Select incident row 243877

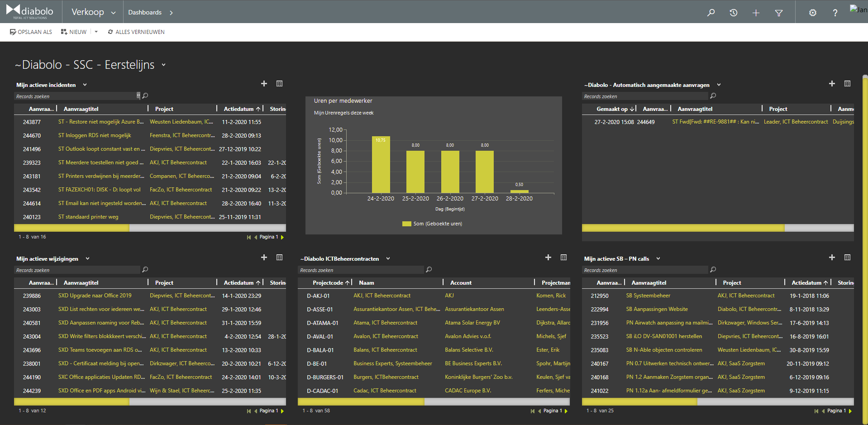click(150, 122)
